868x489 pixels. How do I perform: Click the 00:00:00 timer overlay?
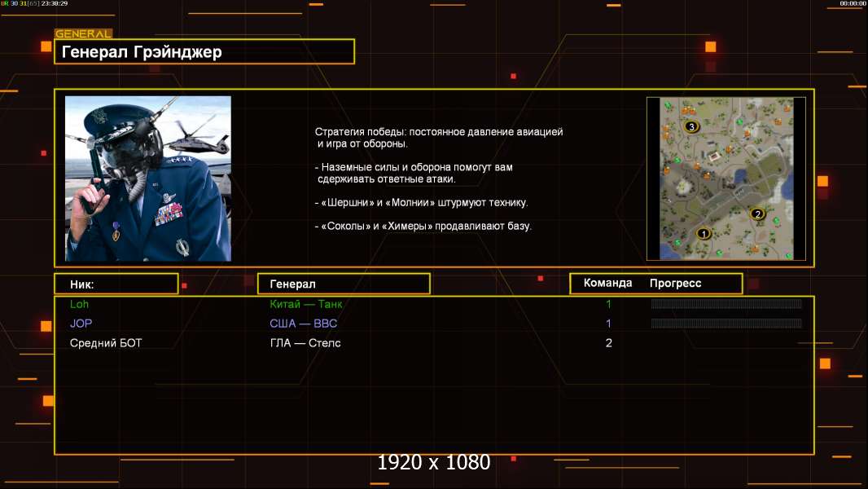[x=853, y=3]
